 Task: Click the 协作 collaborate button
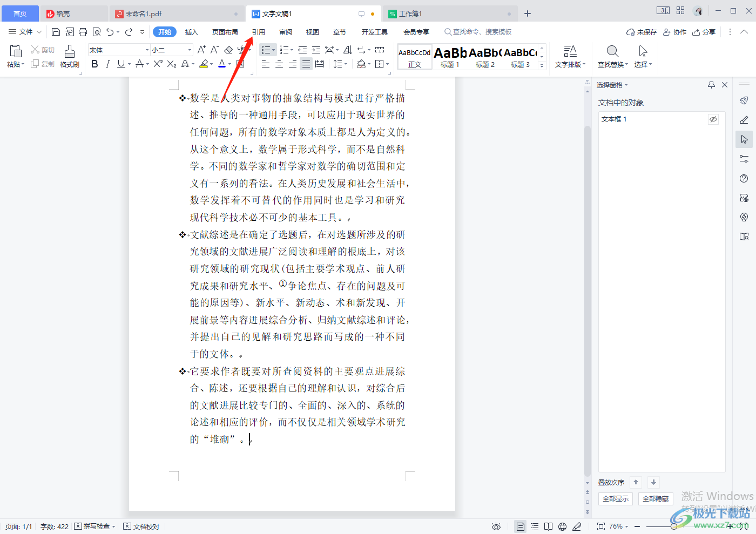click(x=675, y=32)
